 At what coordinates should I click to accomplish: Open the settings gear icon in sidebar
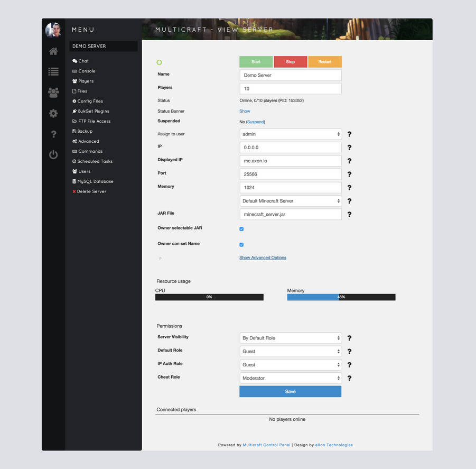(x=53, y=113)
